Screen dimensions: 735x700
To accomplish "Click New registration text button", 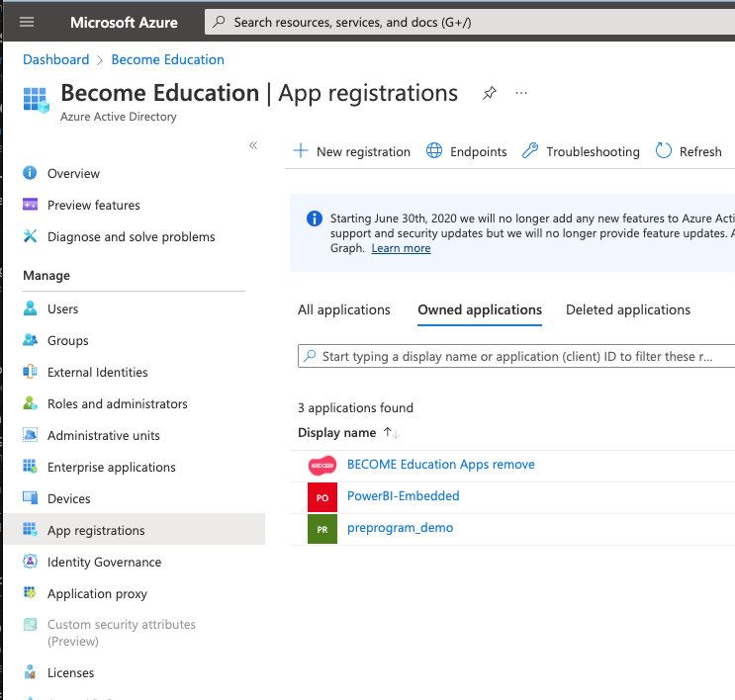I will pos(363,152).
